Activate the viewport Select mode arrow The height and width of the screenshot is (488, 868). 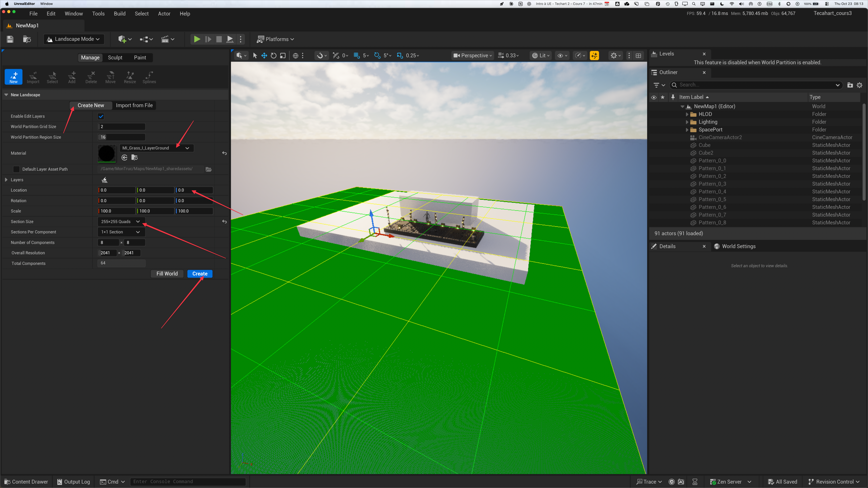click(x=255, y=56)
